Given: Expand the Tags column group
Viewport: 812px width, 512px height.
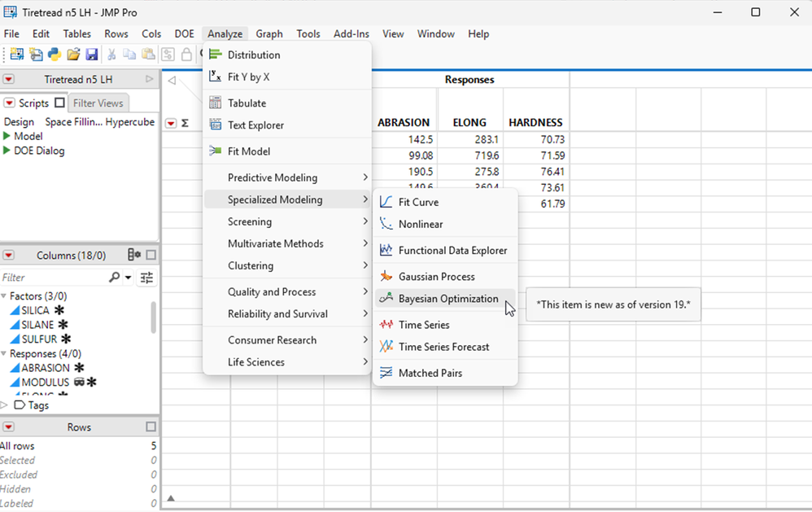Looking at the screenshot, I should pyautogui.click(x=4, y=405).
